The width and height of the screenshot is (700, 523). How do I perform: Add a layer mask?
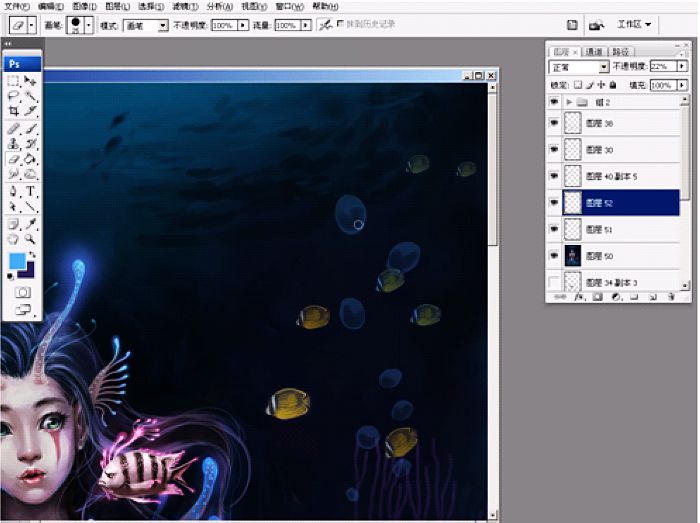click(597, 297)
